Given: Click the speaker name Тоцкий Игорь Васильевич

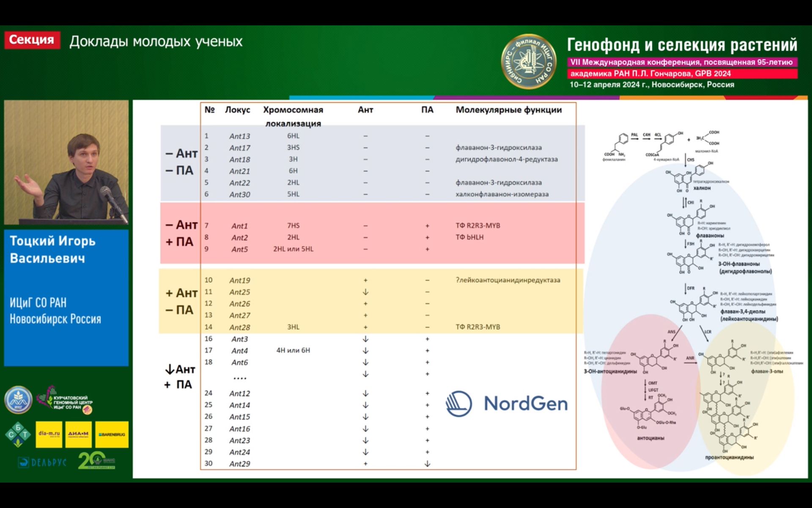Looking at the screenshot, I should pyautogui.click(x=53, y=249).
